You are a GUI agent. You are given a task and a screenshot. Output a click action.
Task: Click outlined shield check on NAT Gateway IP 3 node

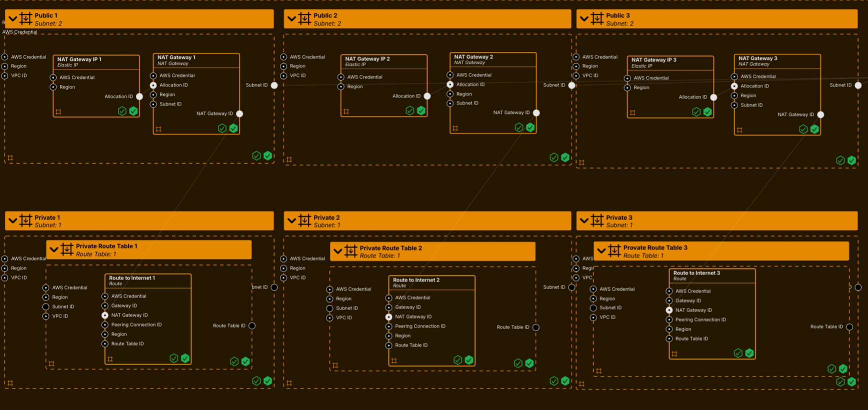coord(696,112)
